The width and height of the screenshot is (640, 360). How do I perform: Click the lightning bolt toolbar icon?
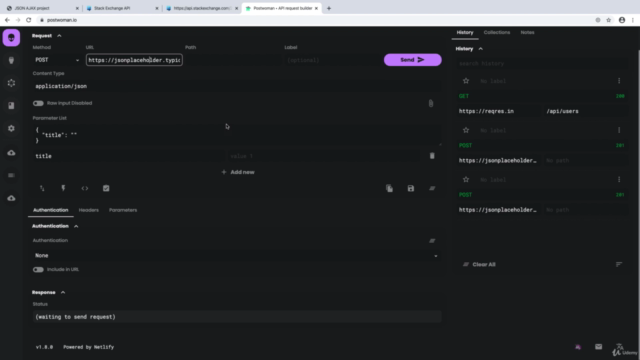point(63,188)
